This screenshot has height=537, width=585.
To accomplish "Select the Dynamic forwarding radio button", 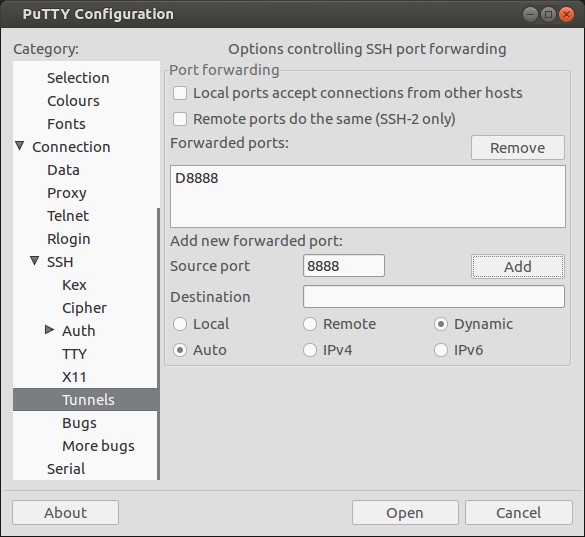I will [x=441, y=324].
